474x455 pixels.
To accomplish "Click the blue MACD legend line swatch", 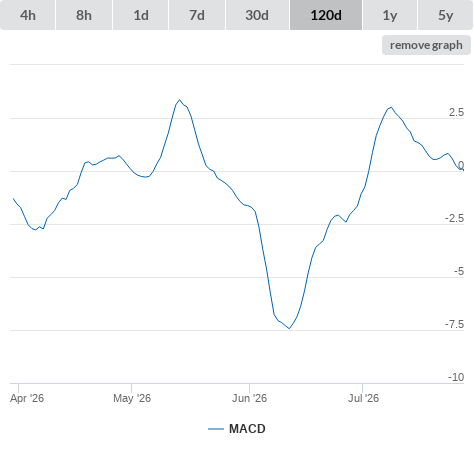I will [x=216, y=429].
